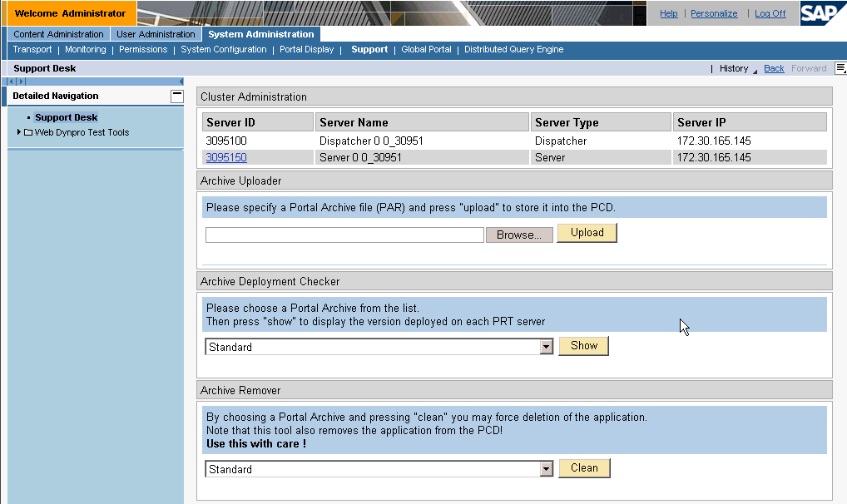The width and height of the screenshot is (847, 504).
Task: Click the Web Dynpro Test Tools folder icon
Action: (28, 132)
